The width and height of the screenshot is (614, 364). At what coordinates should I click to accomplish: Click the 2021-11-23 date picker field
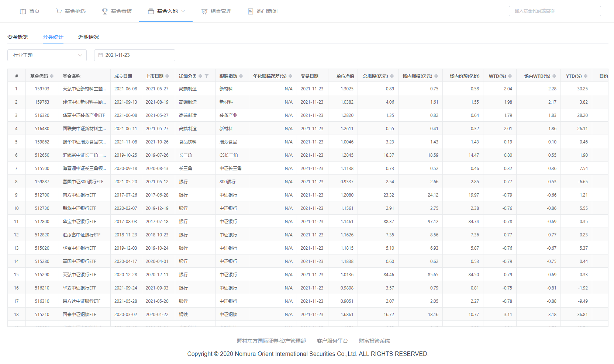pos(135,55)
